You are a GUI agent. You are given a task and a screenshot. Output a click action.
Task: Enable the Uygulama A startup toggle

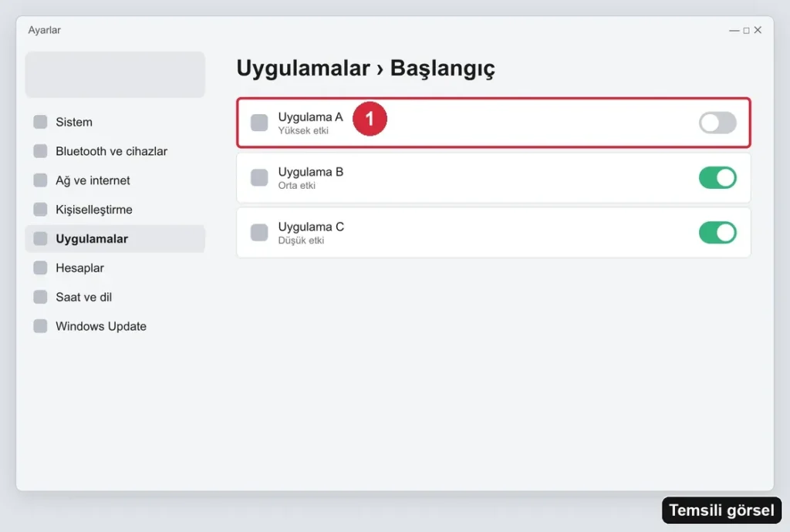tap(717, 123)
